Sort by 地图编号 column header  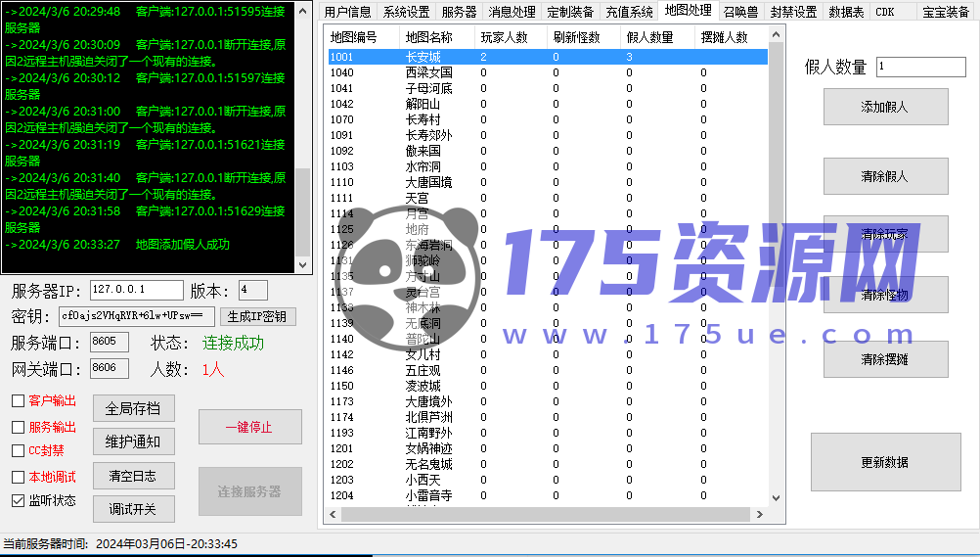[363, 37]
